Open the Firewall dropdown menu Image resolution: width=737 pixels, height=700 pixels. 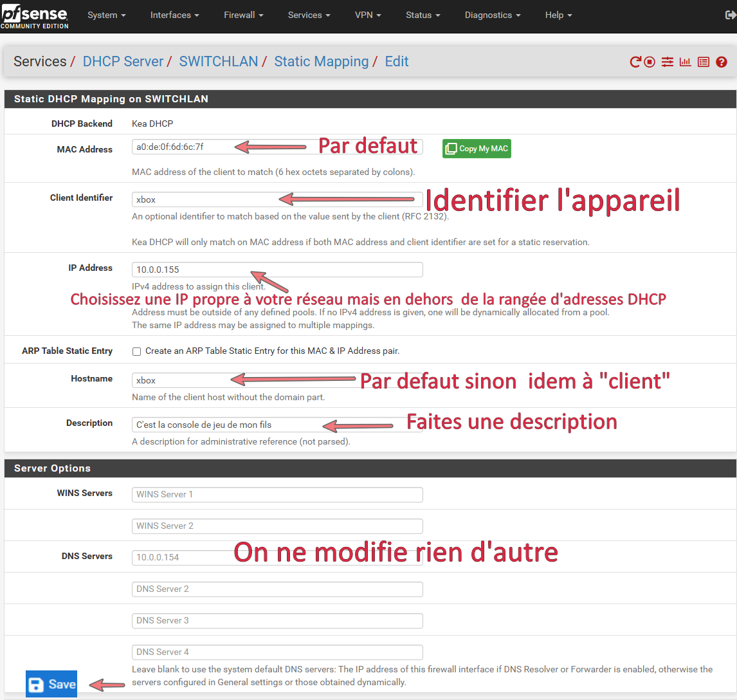click(x=244, y=15)
